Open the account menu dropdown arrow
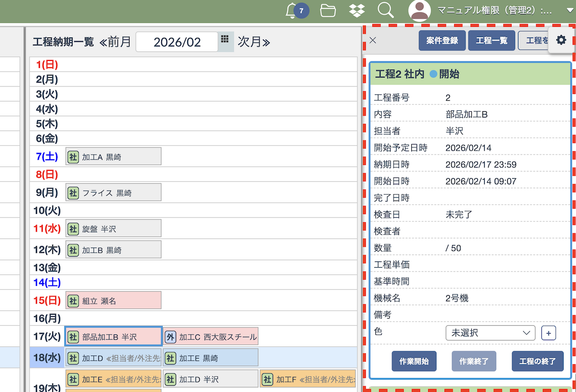This screenshot has width=576, height=392. (x=564, y=11)
